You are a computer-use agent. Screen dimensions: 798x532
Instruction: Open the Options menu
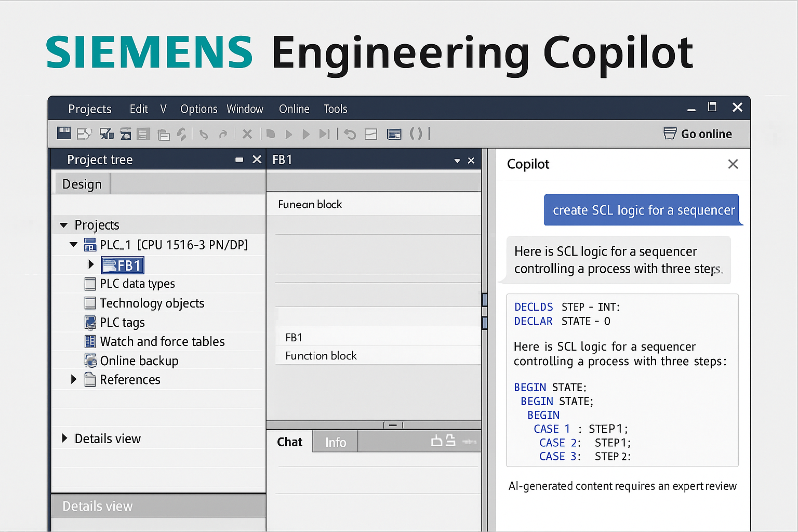point(198,109)
